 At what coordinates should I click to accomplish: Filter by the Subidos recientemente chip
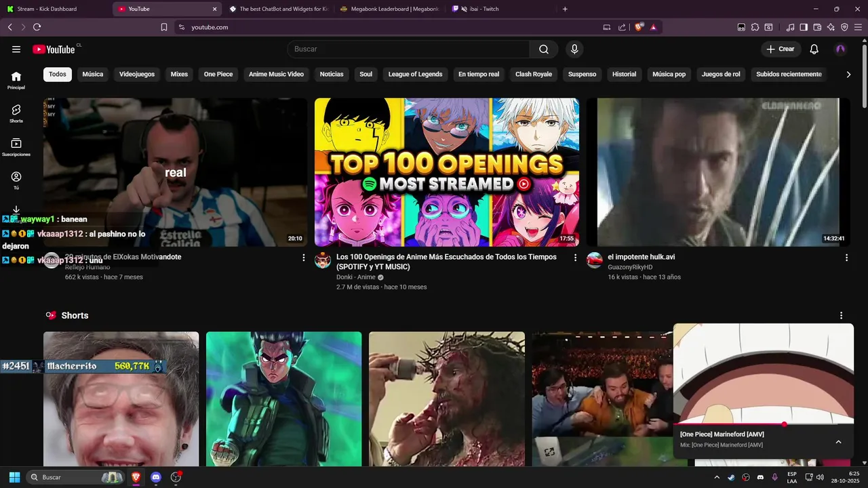pos(789,74)
